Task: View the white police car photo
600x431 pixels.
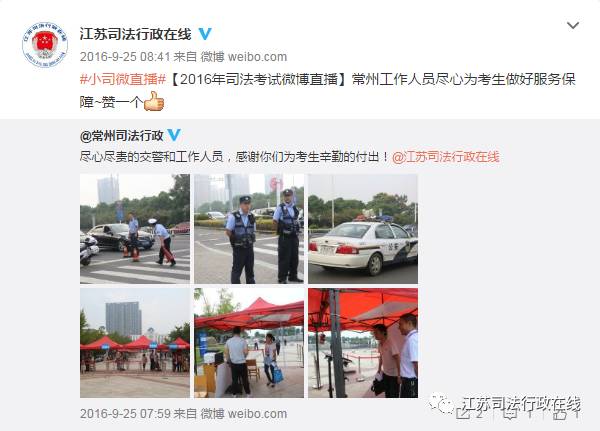Action: [363, 229]
